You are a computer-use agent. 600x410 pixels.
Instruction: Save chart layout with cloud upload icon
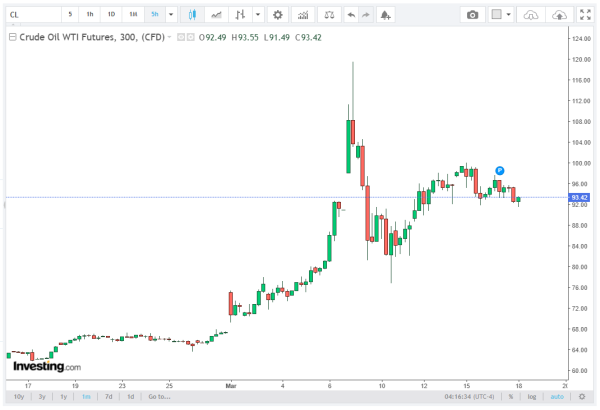click(560, 15)
